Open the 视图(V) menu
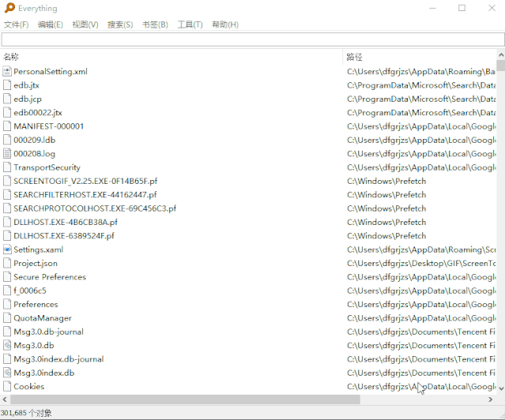Screen dimensions: 505x420 click(85, 24)
